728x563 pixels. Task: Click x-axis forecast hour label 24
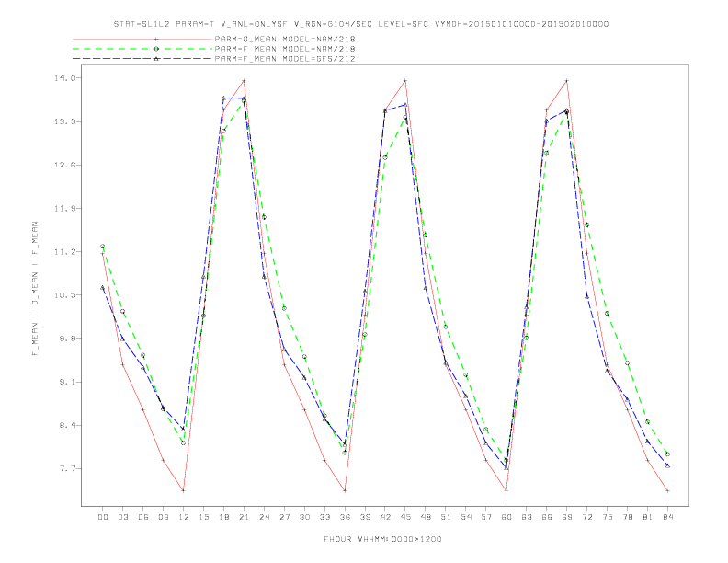(x=264, y=517)
